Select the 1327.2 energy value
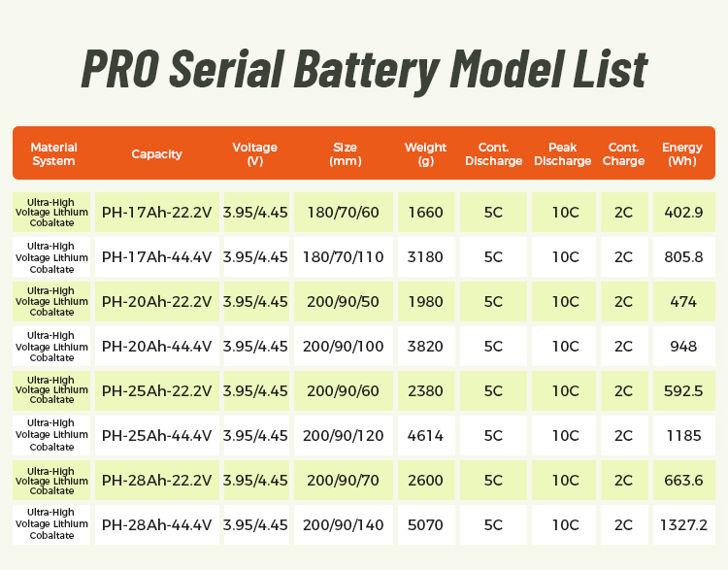This screenshot has height=570, width=728. coord(683,525)
